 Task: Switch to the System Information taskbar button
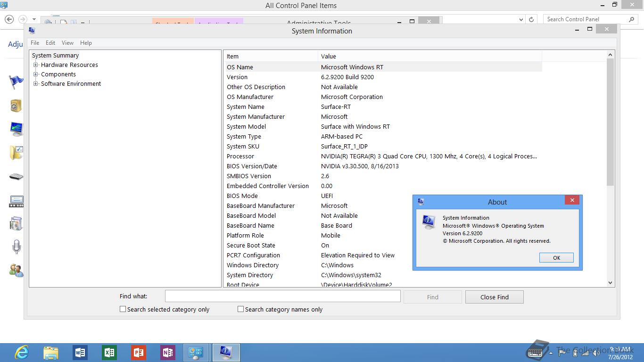226,353
